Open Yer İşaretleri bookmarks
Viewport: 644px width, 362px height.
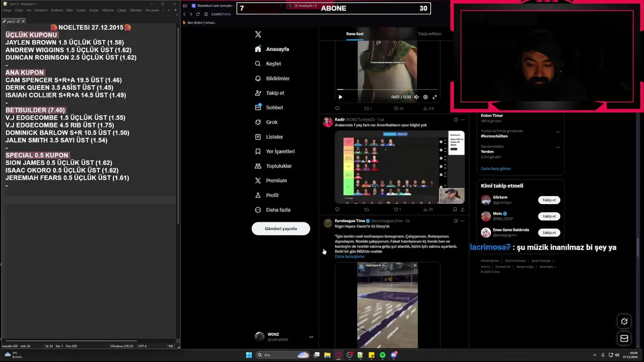[x=274, y=151]
